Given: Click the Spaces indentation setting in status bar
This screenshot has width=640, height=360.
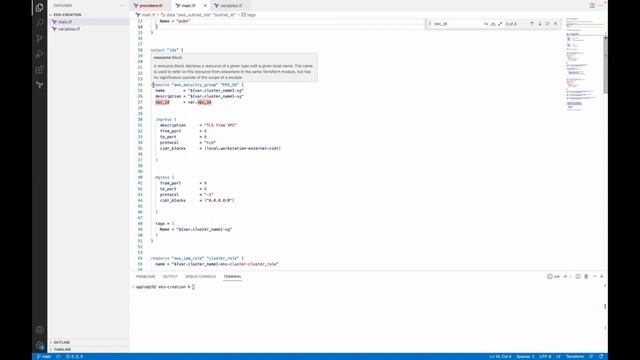Looking at the screenshot, I should (525, 356).
